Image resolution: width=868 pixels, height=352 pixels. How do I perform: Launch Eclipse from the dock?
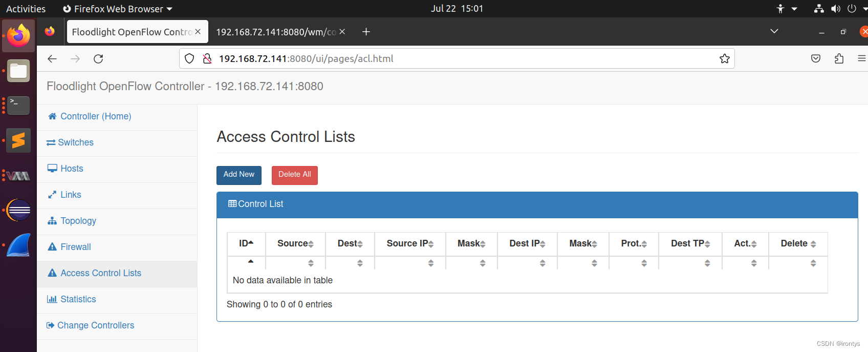(x=18, y=210)
